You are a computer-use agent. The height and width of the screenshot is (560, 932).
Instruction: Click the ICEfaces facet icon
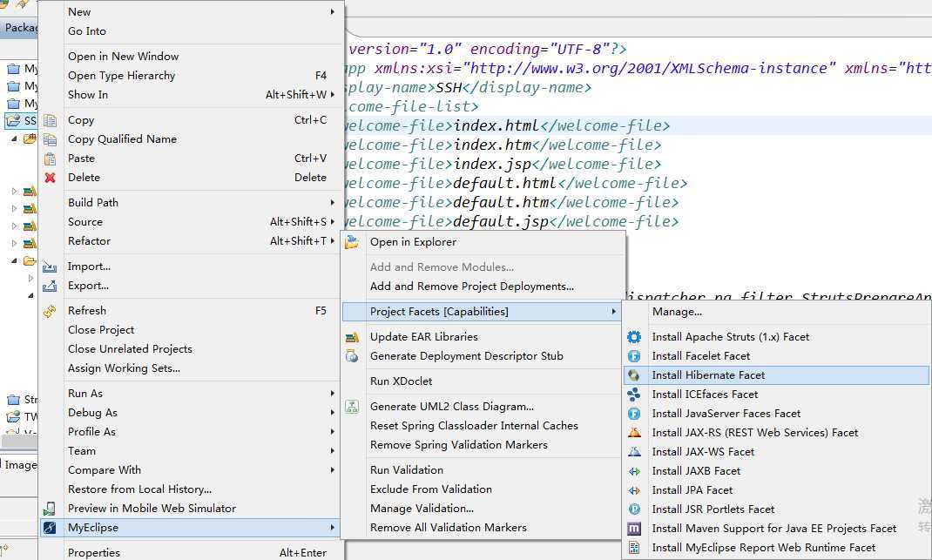pos(634,395)
